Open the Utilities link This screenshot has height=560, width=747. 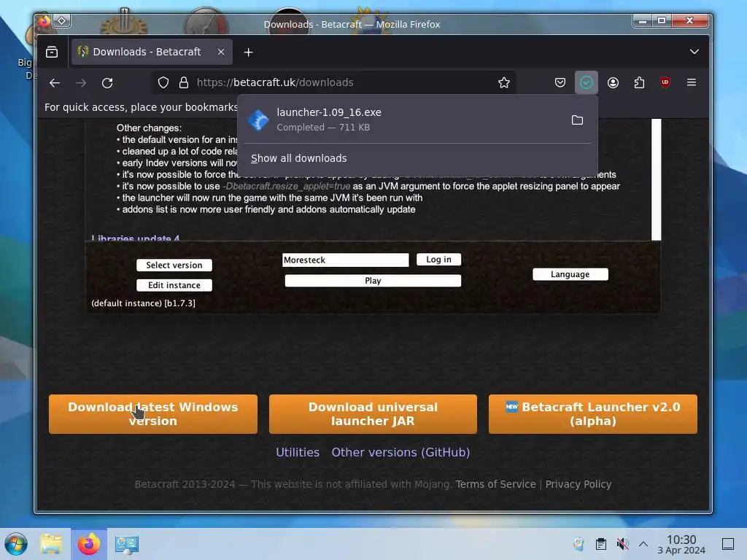[298, 452]
